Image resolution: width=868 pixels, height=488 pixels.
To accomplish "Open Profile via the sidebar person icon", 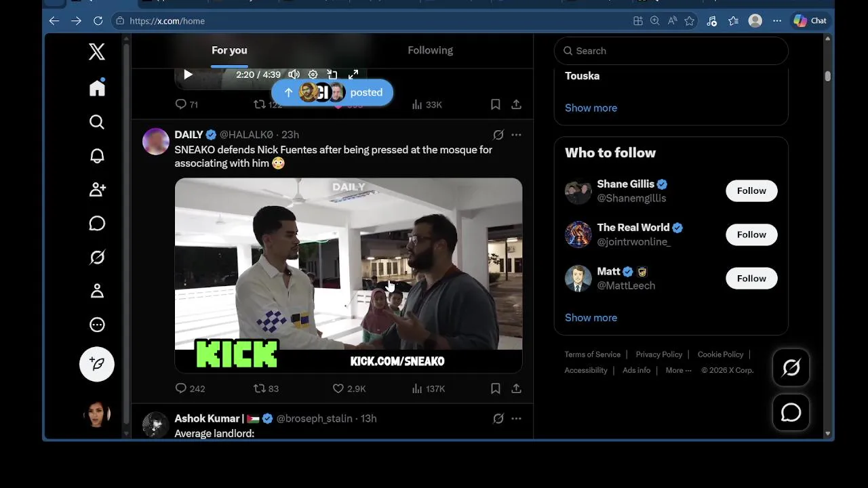I will click(x=97, y=291).
